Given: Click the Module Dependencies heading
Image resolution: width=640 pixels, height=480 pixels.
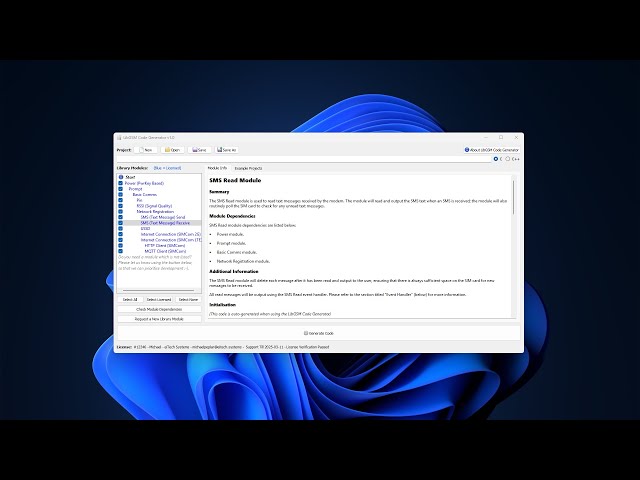Looking at the screenshot, I should coord(232,216).
